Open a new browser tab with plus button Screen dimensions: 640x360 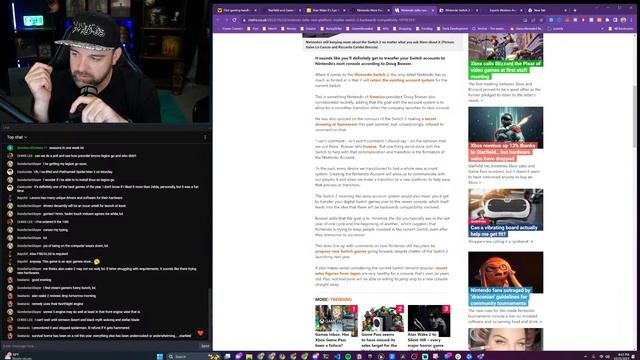point(575,10)
